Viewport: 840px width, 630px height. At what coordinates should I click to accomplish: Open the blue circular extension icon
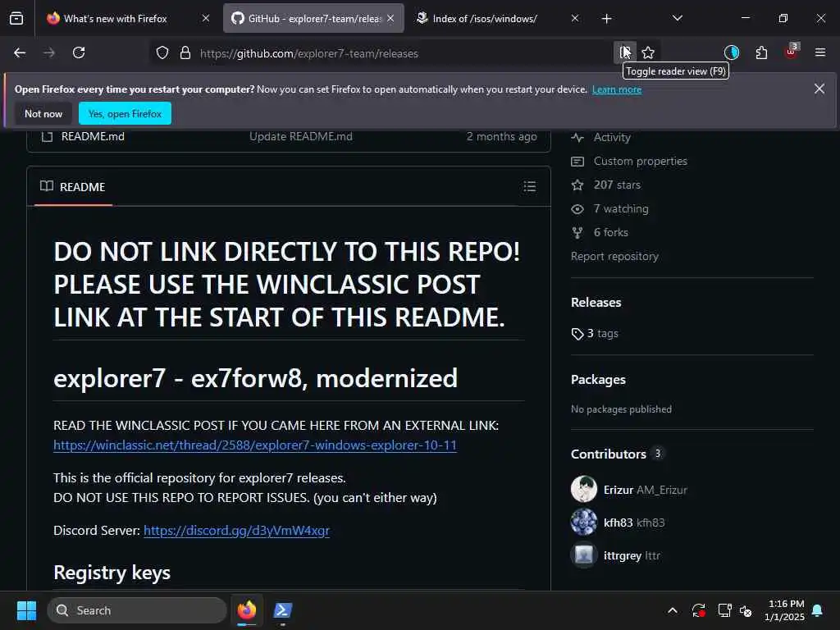(731, 52)
